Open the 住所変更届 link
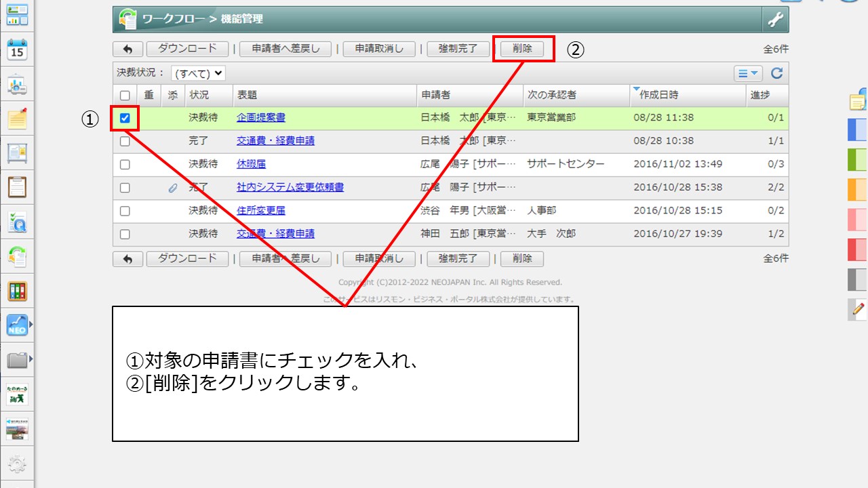The height and width of the screenshot is (488, 868). click(x=261, y=210)
